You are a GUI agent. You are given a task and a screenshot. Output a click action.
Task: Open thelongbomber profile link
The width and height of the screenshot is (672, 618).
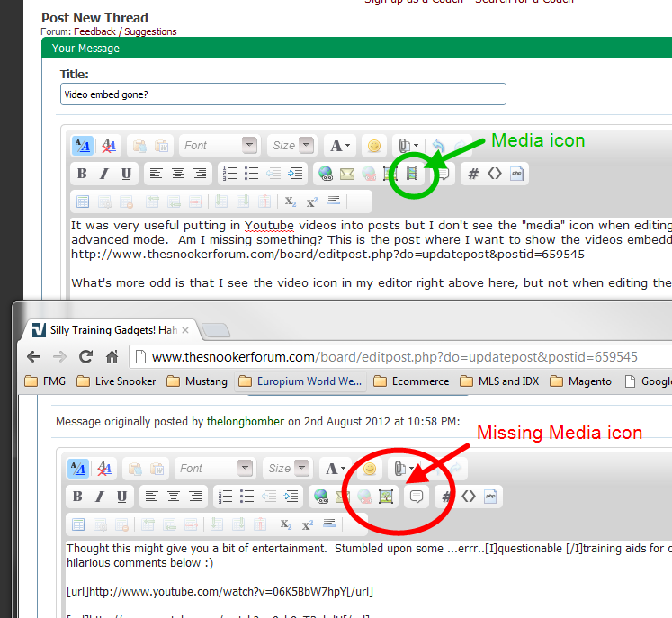coord(246,422)
